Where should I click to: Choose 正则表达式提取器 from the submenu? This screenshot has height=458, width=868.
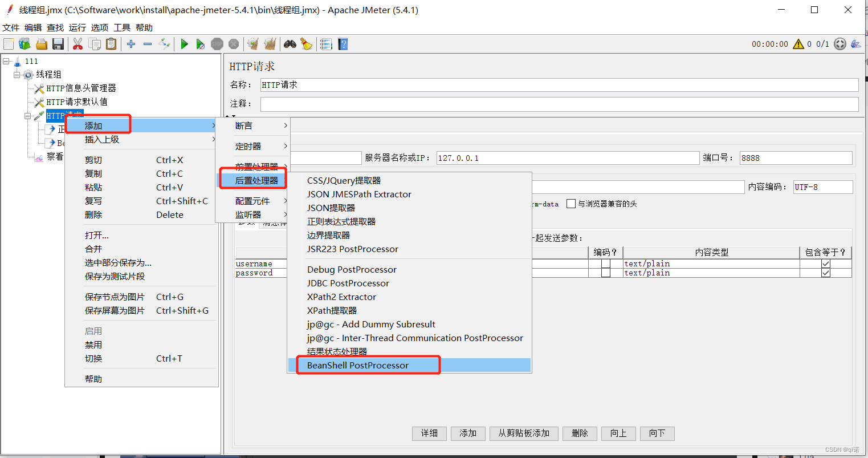(x=410, y=221)
